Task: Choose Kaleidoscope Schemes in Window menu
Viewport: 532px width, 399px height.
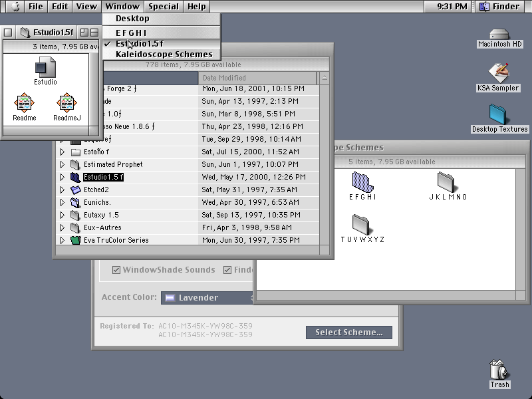Action: [x=162, y=55]
